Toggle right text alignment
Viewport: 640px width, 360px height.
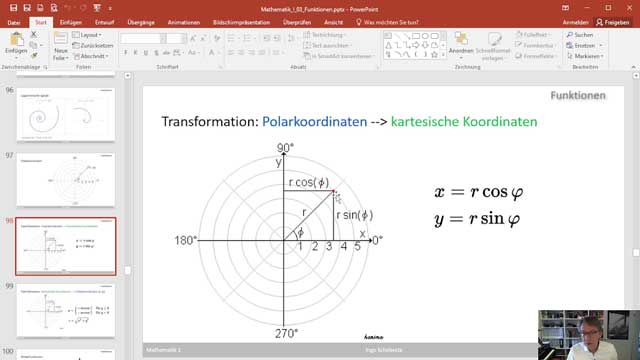point(251,53)
